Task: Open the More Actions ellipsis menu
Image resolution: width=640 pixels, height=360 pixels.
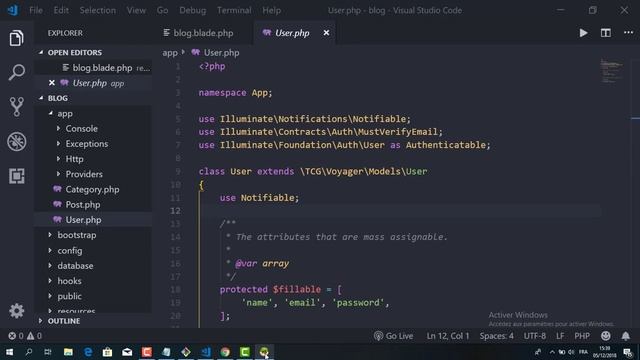Action: pyautogui.click(x=629, y=33)
